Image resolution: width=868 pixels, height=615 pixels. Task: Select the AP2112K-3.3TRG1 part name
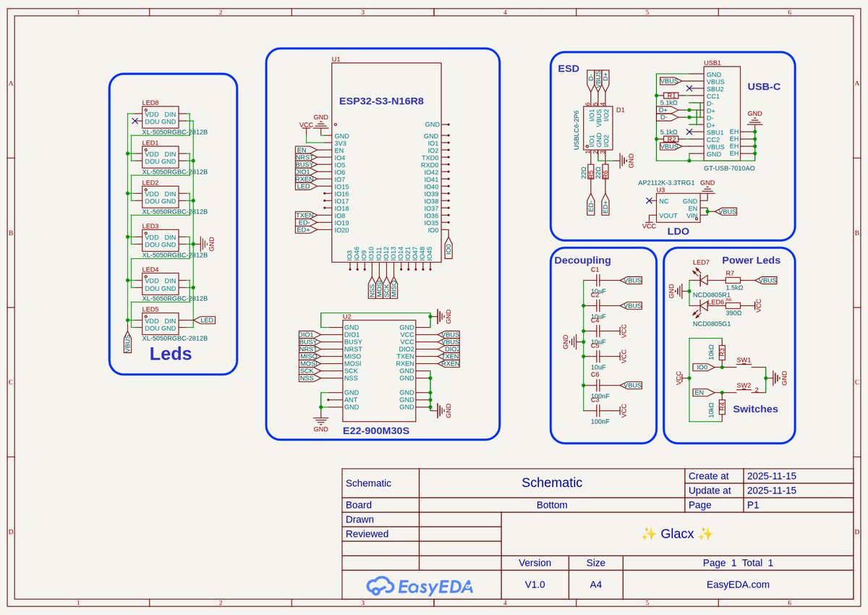coord(666,183)
